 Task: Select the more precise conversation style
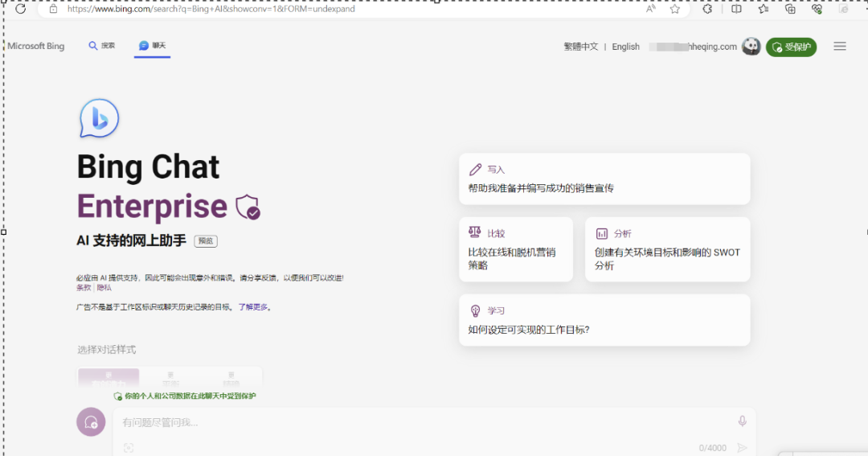[x=231, y=378]
